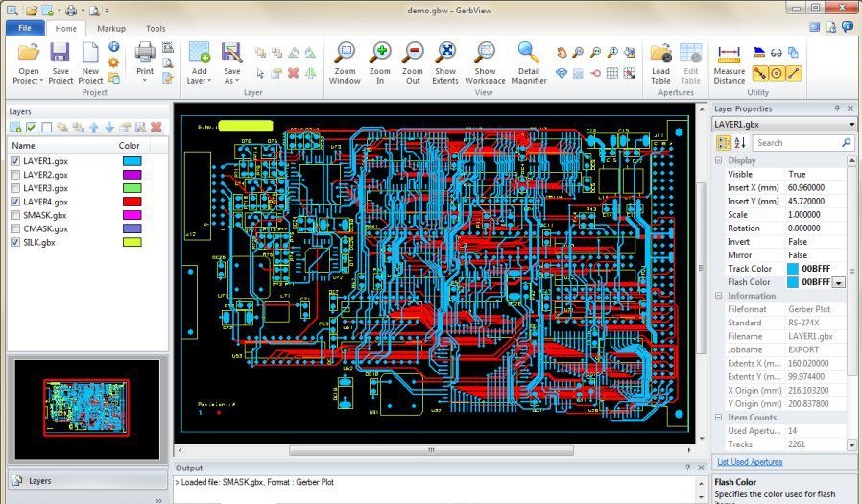Image resolution: width=862 pixels, height=504 pixels.
Task: Click the red LAYER4.gbx color swatch
Action: pos(132,202)
